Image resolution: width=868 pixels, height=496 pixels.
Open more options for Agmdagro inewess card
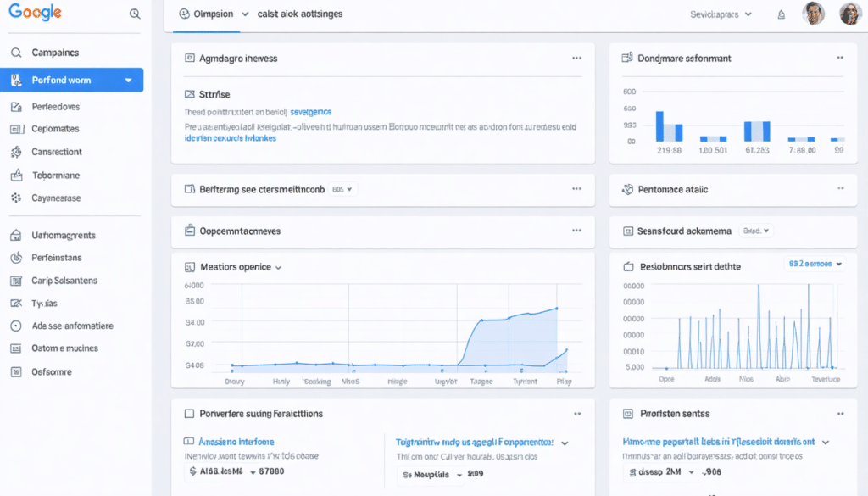[x=576, y=59]
